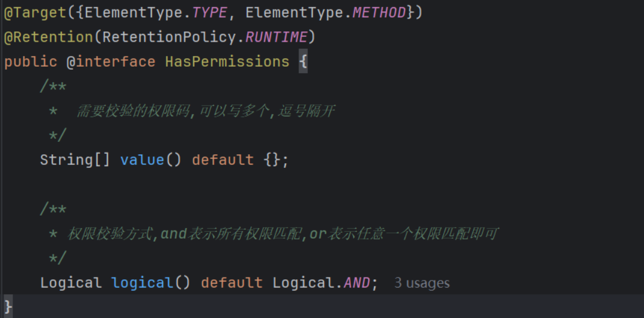
Task: Click the HasPermissions interface name
Action: tap(227, 61)
